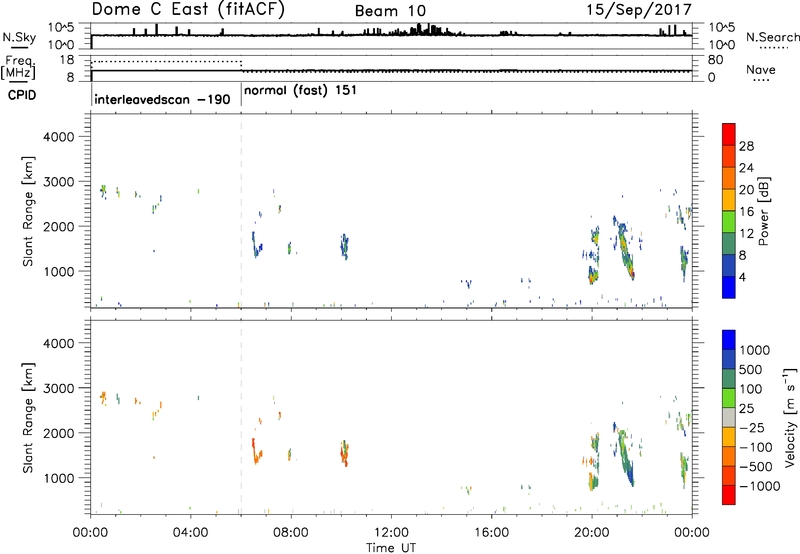
Task: Pick the light green segment of the velocity color bar
Action: tap(729, 398)
